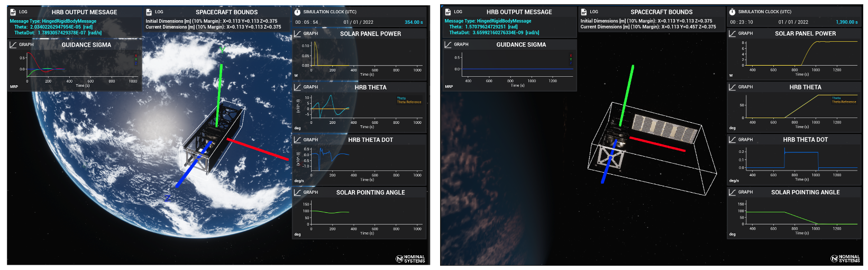Click the red X axis arrow in 354 s simulation

point(258,149)
